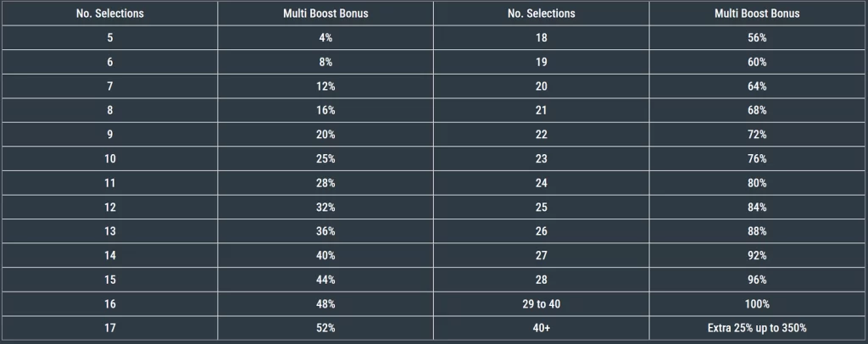Viewport: 868px width, 344px height.
Task: Select the 4% bonus cell
Action: point(325,37)
